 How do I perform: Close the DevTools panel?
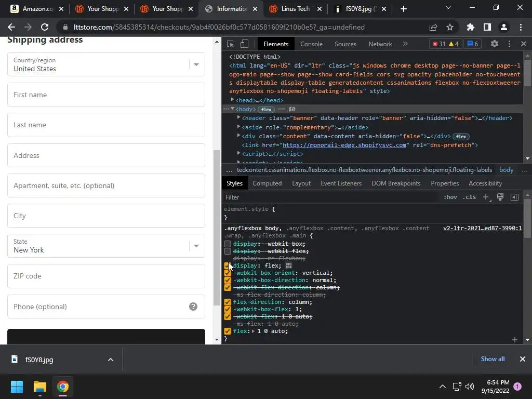coord(524,44)
